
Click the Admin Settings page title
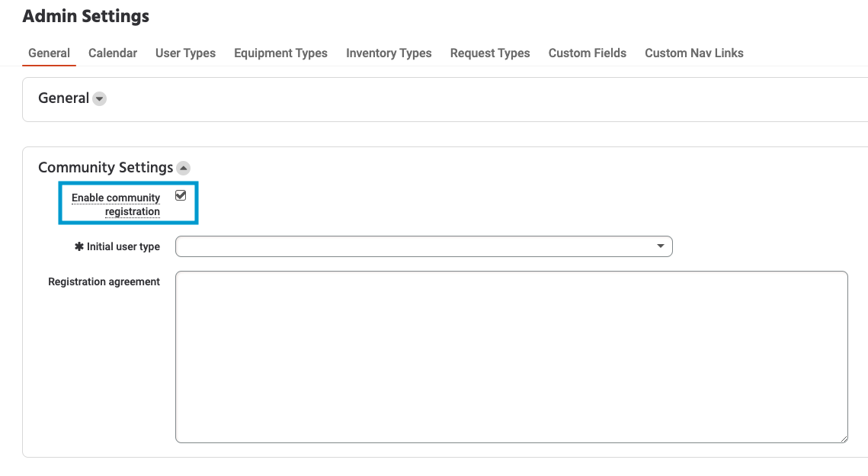(85, 16)
